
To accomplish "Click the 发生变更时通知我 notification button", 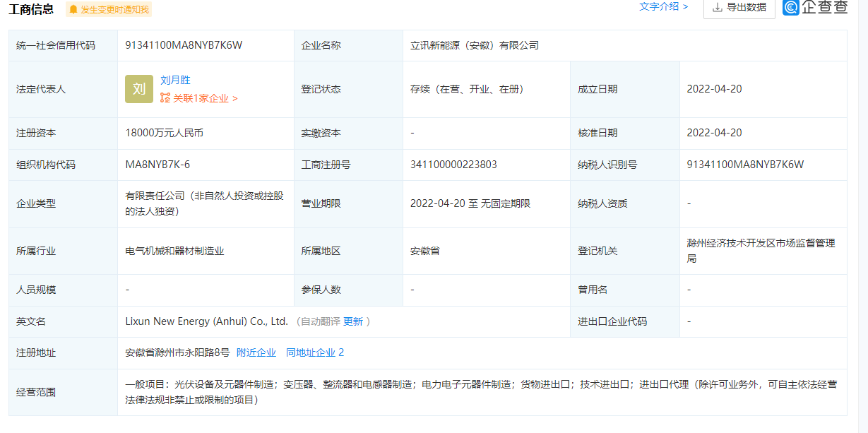I will coord(109,9).
